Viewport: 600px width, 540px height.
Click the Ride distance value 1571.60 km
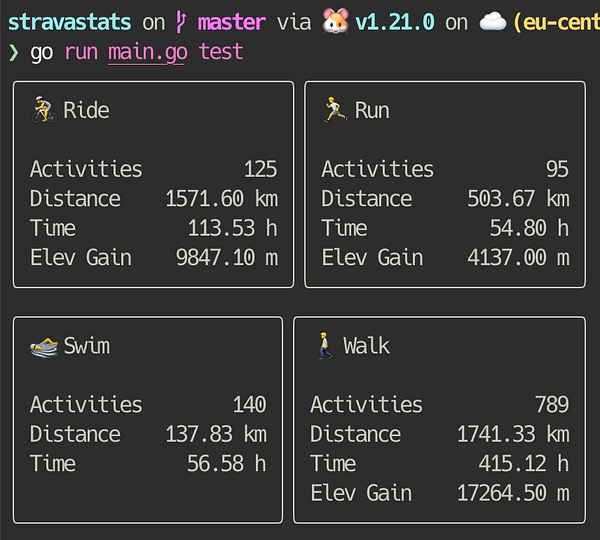221,199
